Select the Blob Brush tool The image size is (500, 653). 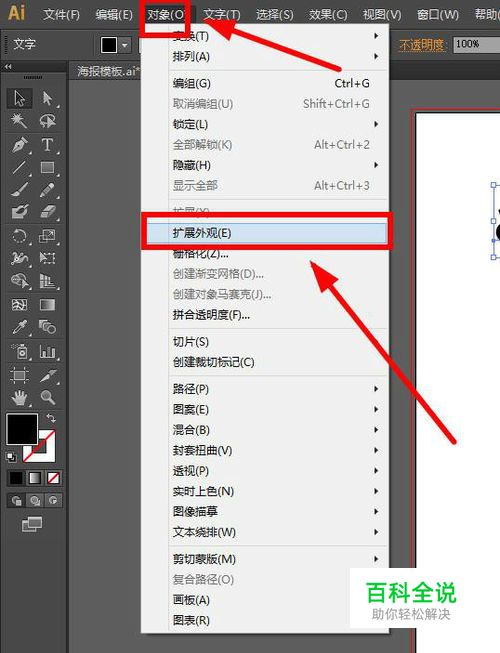(x=19, y=212)
